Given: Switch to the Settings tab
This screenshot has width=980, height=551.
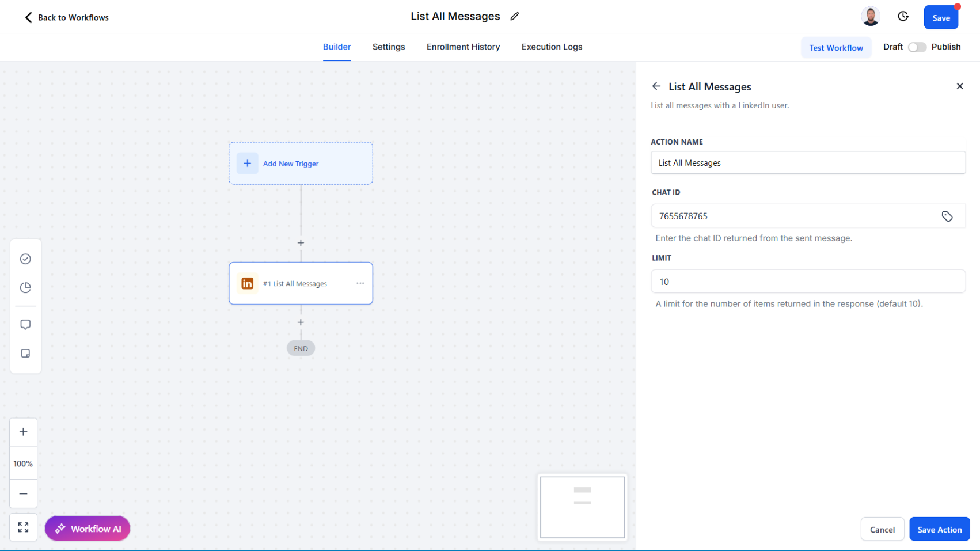Looking at the screenshot, I should point(388,47).
